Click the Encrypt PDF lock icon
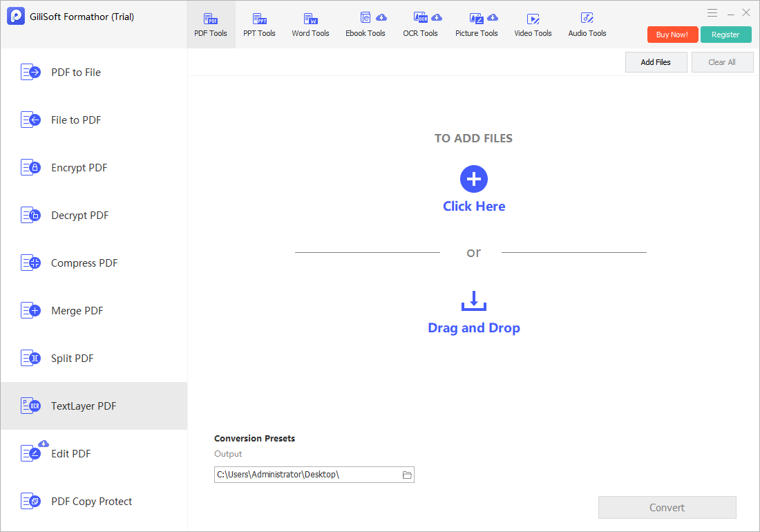 [x=30, y=168]
